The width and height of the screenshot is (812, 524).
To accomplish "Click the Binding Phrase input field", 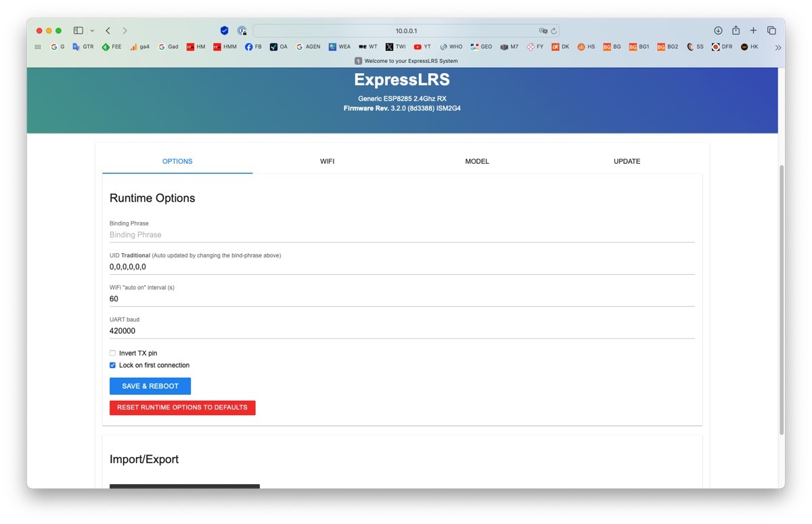I will pyautogui.click(x=402, y=235).
